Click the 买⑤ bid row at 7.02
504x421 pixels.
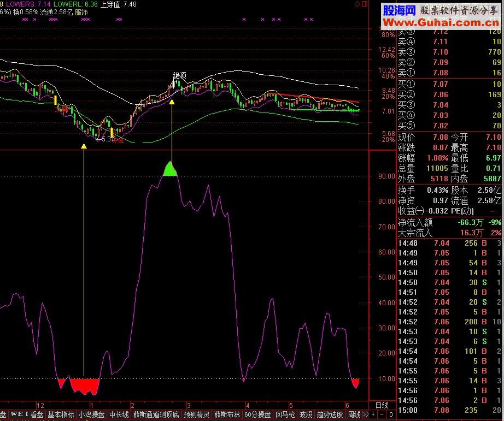(x=449, y=125)
